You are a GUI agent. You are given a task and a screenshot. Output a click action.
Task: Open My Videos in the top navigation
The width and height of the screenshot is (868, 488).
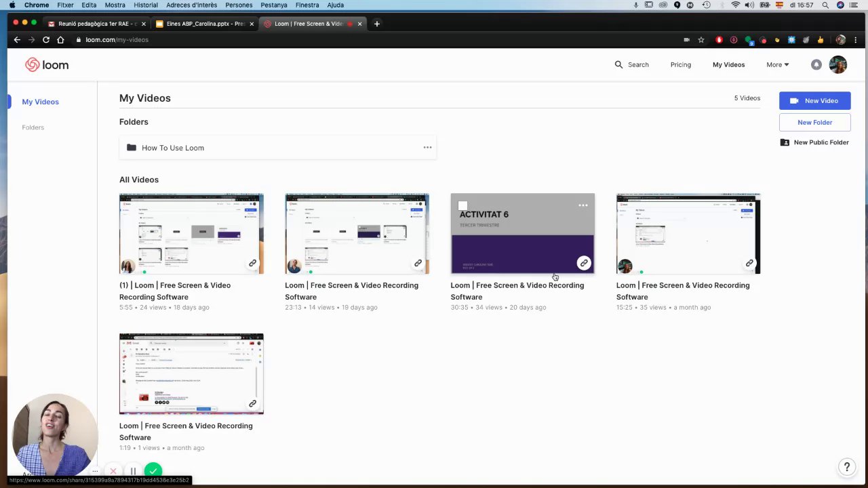(x=728, y=64)
